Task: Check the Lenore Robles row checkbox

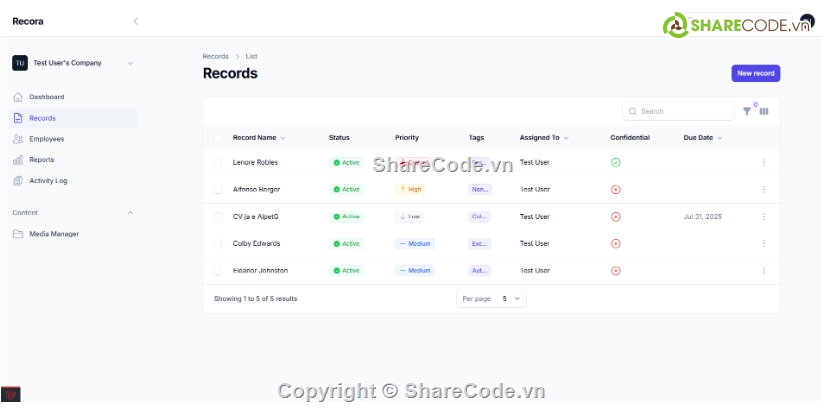Action: (218, 162)
